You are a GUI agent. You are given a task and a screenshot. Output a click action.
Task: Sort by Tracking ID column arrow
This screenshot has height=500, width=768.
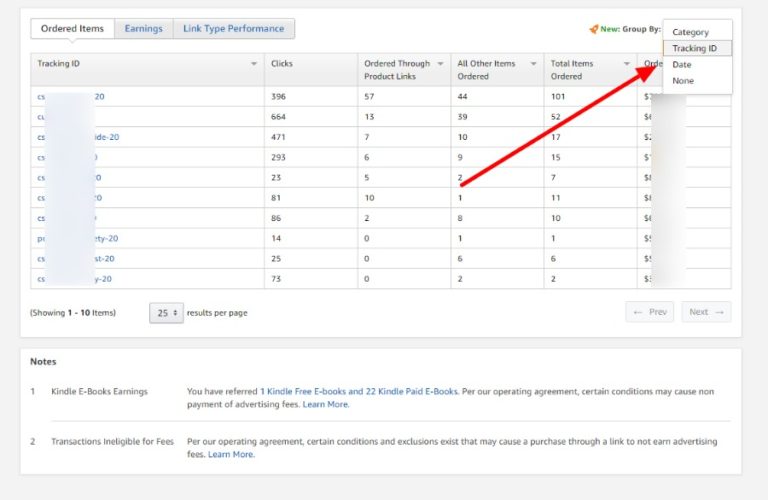(x=254, y=64)
